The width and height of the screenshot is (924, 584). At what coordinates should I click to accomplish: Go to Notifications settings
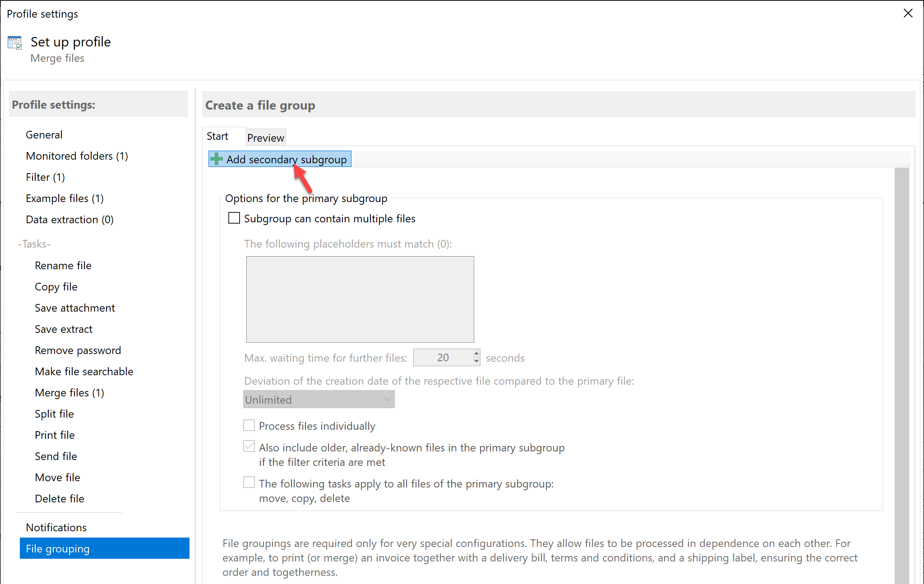[x=56, y=527]
